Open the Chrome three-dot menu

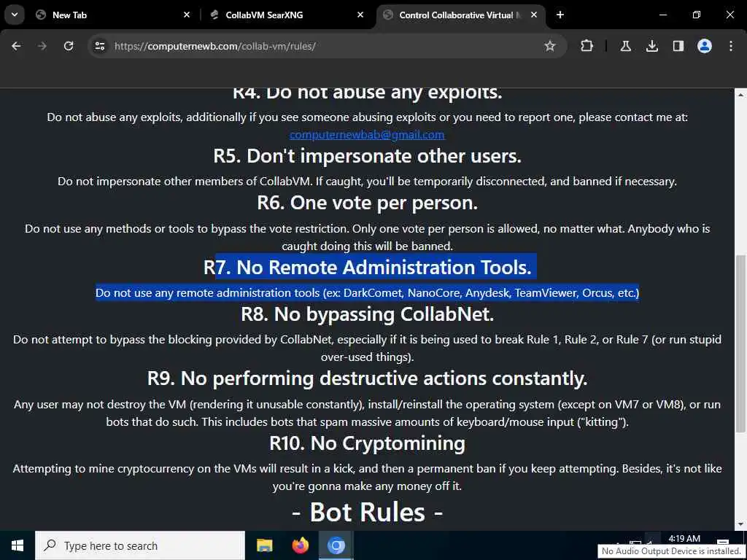[x=731, y=46]
